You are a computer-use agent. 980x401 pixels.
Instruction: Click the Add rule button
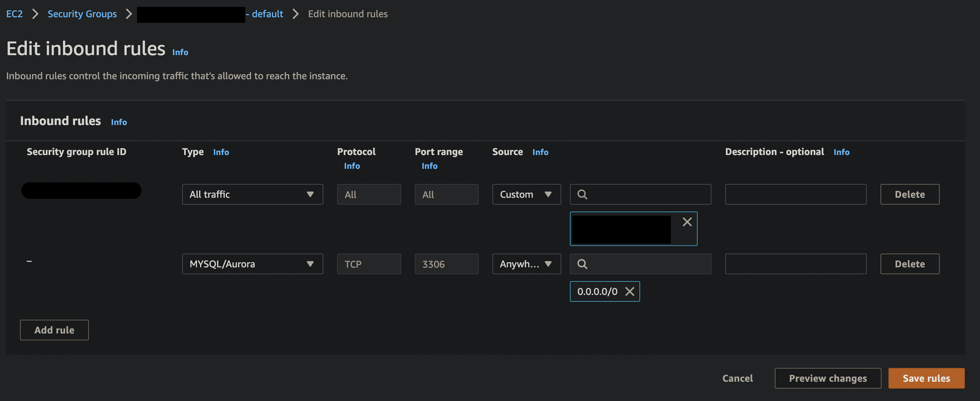click(54, 330)
